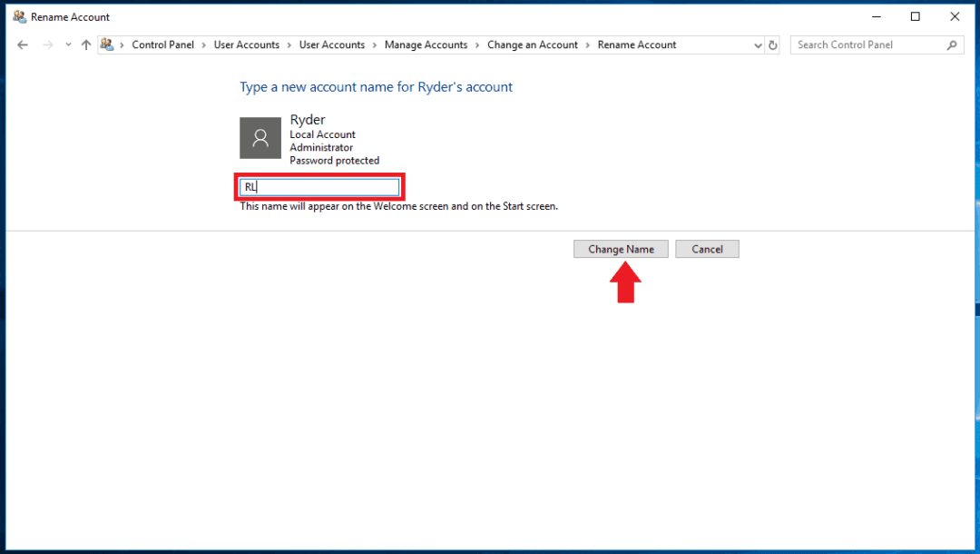The width and height of the screenshot is (980, 554).
Task: Expand the chevron after Change an Account breadcrumb
Action: click(x=587, y=45)
